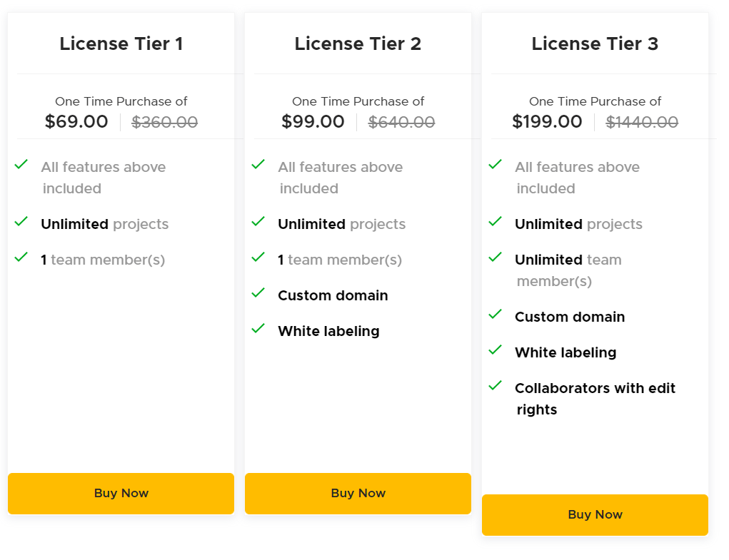Click Tier 3 All features above checkmark
729x560 pixels.
[496, 165]
